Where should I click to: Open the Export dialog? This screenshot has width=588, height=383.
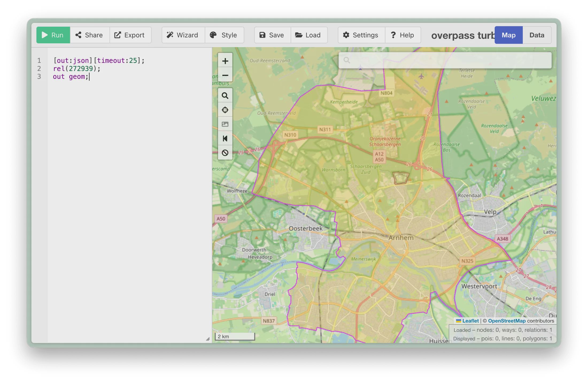point(130,35)
